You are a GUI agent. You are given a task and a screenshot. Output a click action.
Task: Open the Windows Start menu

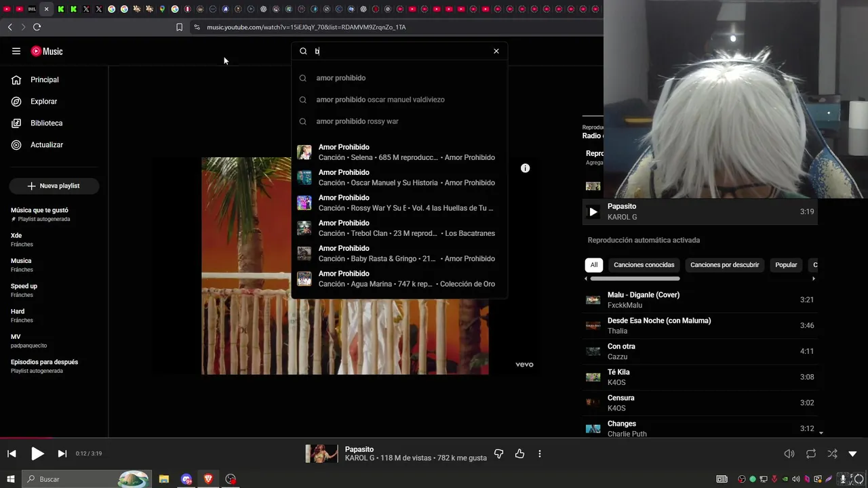[11, 479]
